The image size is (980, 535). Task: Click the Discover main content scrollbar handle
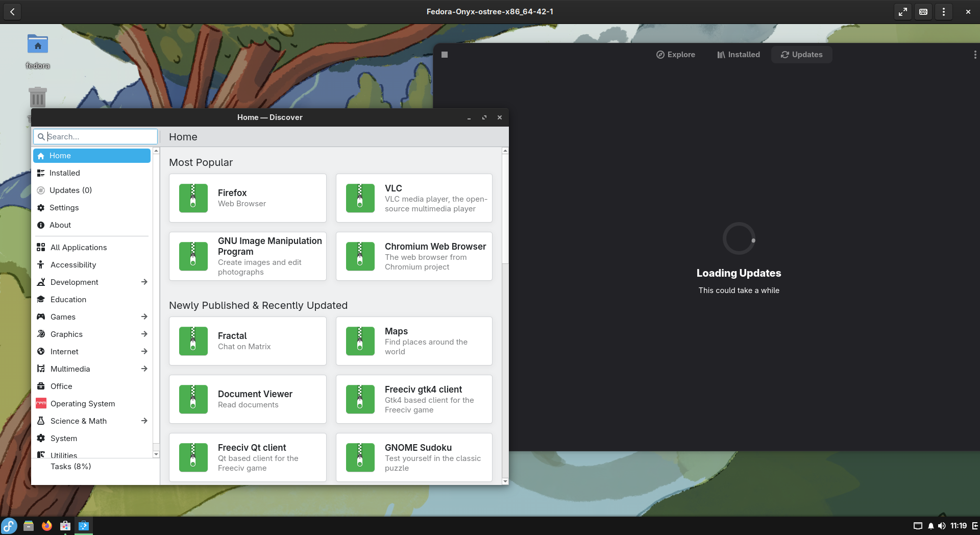[505, 209]
